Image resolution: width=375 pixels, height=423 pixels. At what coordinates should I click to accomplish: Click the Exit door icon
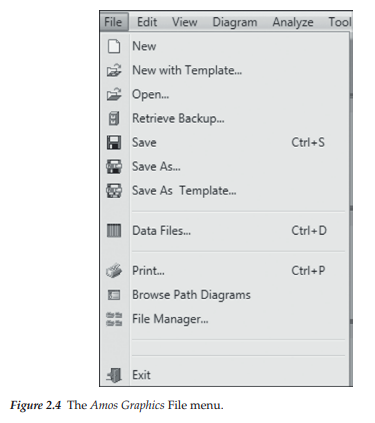pos(114,375)
